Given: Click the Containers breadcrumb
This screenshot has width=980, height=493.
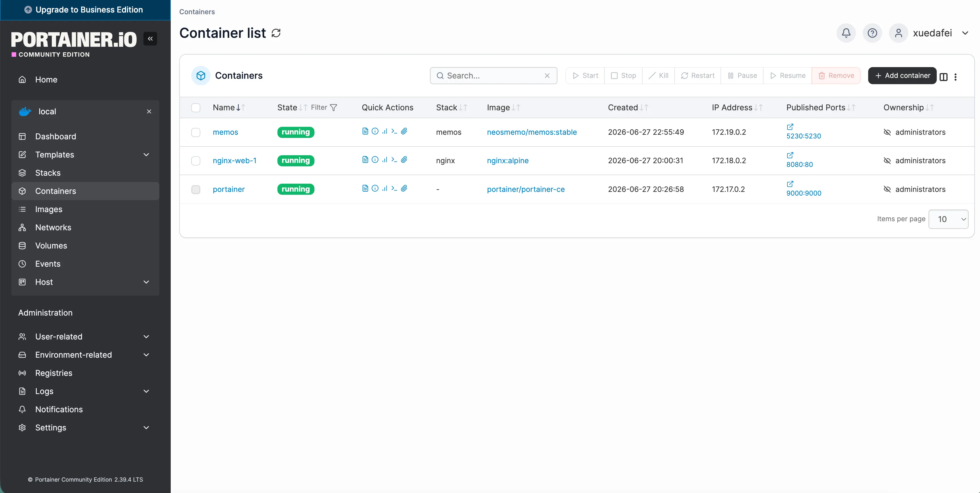Looking at the screenshot, I should [197, 12].
